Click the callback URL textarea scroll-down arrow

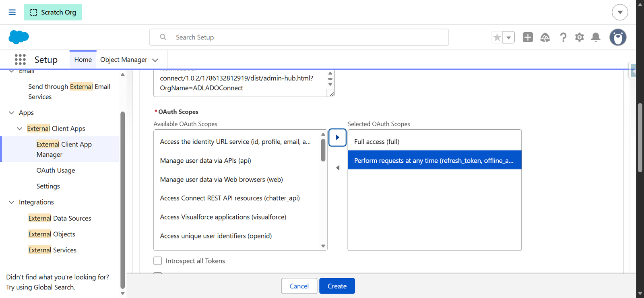(330, 84)
